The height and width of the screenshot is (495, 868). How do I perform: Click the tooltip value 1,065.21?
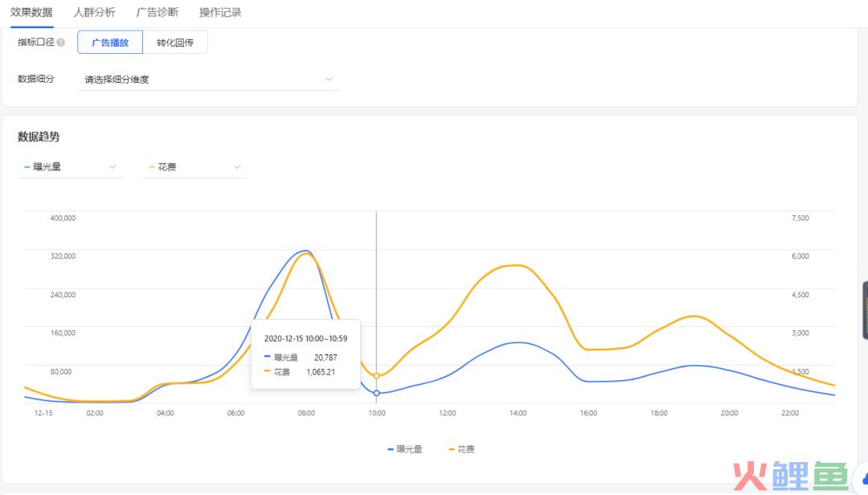point(321,372)
